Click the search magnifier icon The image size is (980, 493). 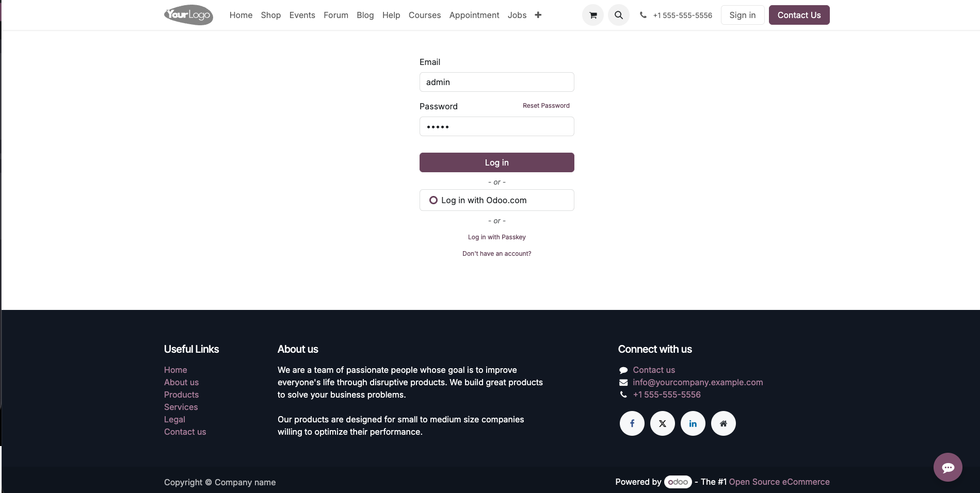[x=619, y=15]
